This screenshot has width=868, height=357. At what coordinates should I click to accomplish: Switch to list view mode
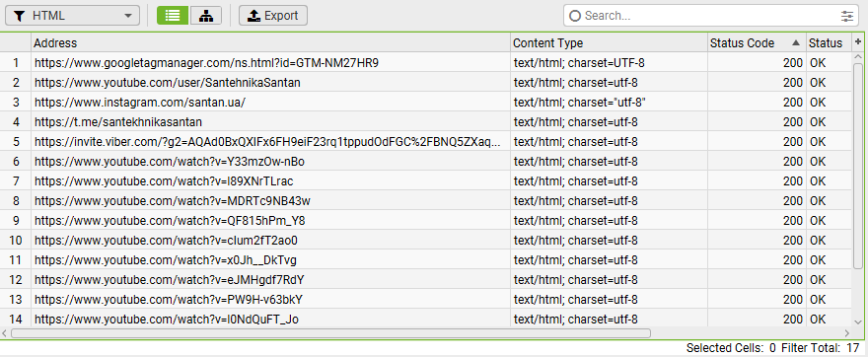point(173,16)
